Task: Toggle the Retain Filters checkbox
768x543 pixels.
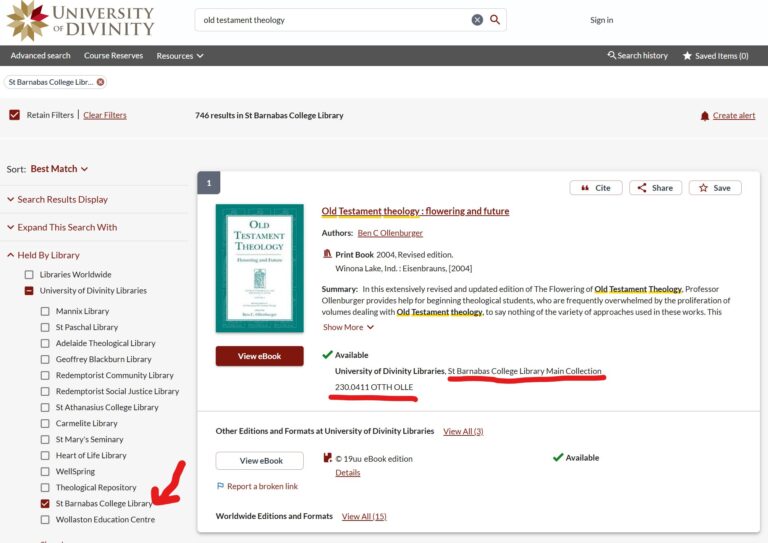Action: tap(14, 115)
